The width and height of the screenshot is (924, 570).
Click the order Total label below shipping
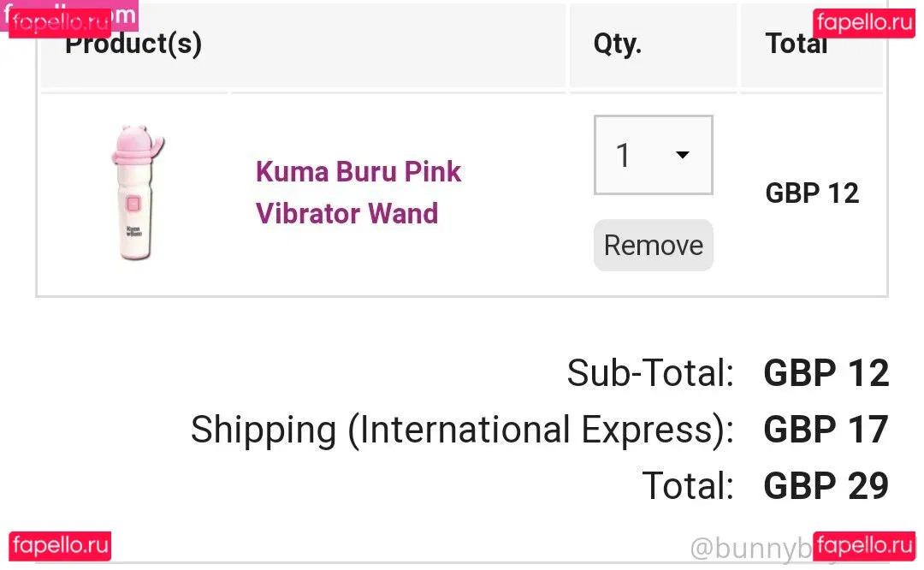(688, 486)
